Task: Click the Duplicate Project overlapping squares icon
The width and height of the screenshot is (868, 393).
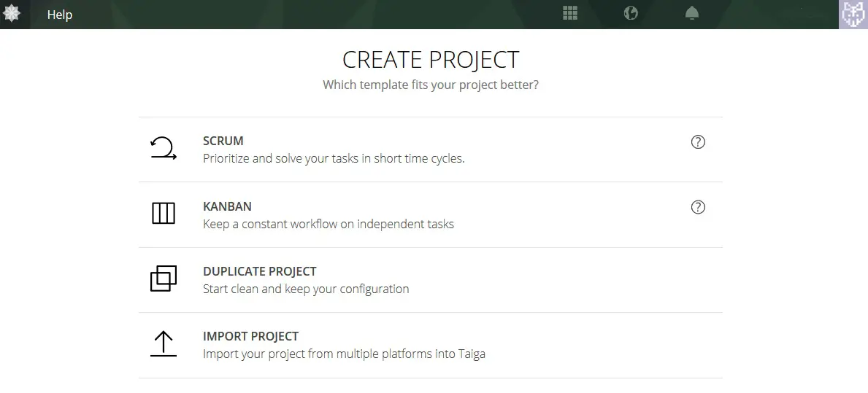Action: 163,279
